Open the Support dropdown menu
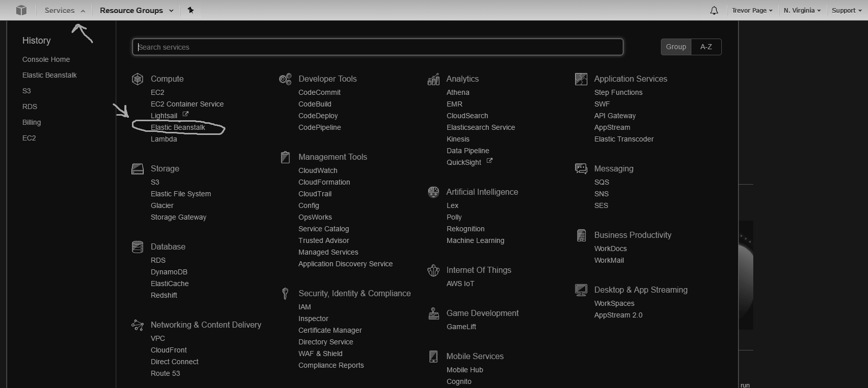 coord(846,10)
